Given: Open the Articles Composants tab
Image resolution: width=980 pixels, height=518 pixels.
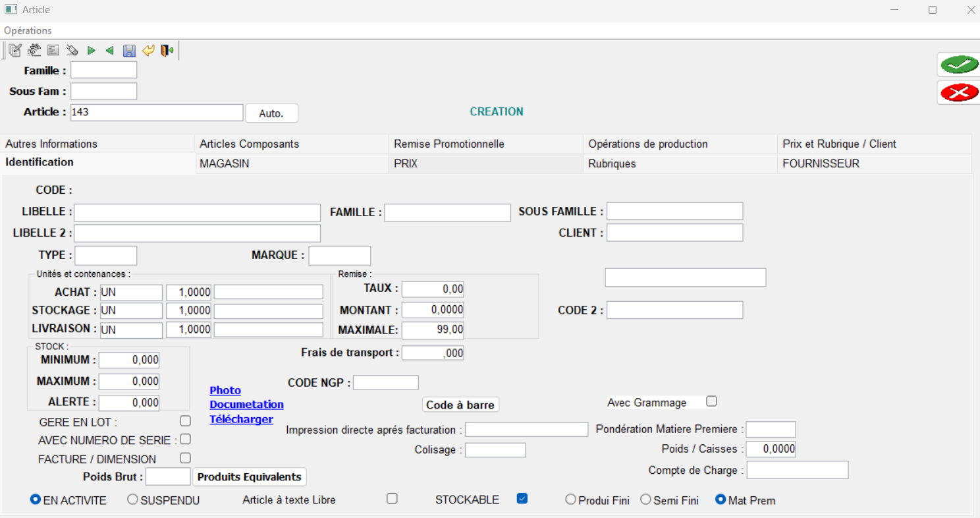Looking at the screenshot, I should (x=292, y=144).
